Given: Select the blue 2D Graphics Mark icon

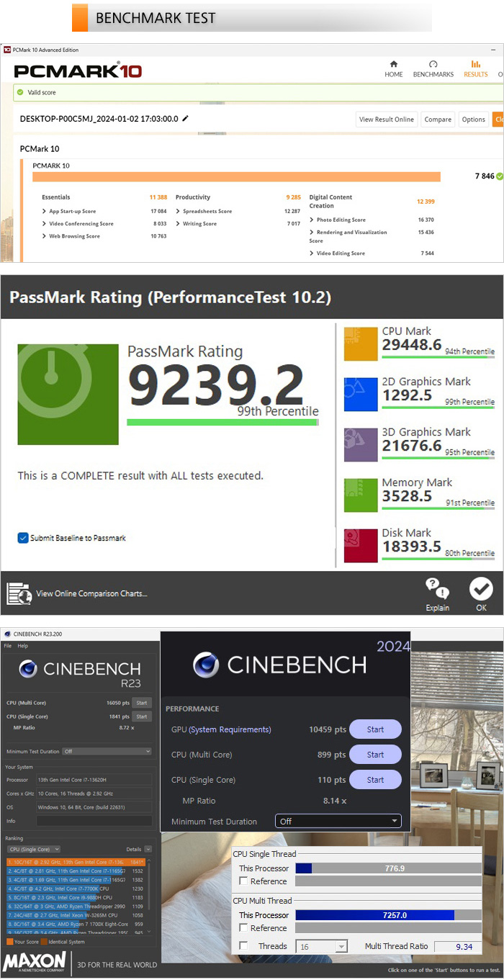Looking at the screenshot, I should (361, 395).
